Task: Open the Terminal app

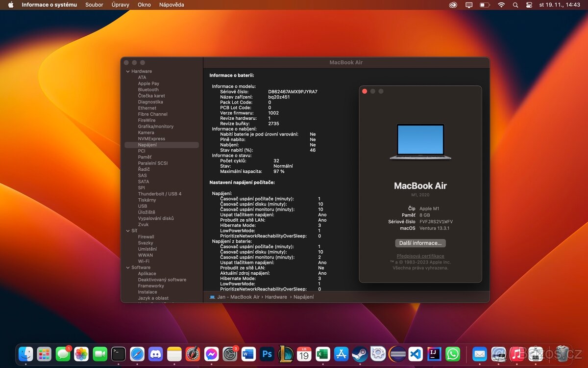Action: (x=118, y=353)
